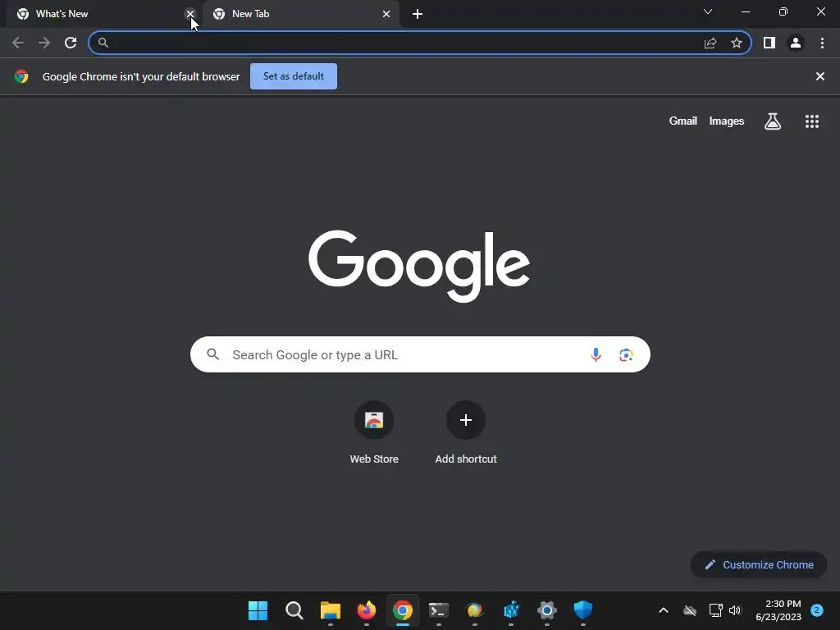
Task: Open the Google apps grid
Action: coord(811,121)
